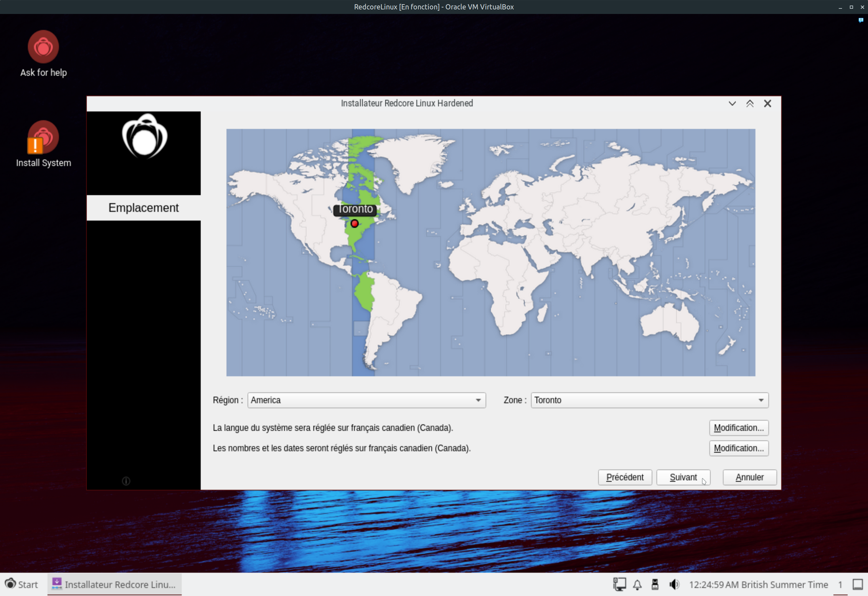Open the Ask for help desktop icon

[x=43, y=47]
